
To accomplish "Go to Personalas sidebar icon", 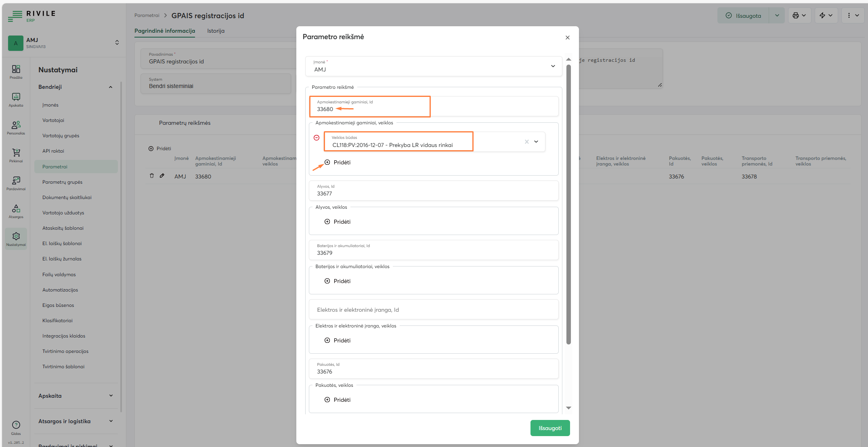I will point(16,127).
